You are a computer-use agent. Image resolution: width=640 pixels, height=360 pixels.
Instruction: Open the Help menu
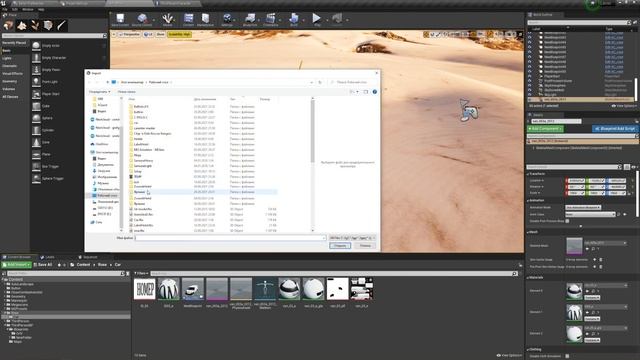(41, 9)
